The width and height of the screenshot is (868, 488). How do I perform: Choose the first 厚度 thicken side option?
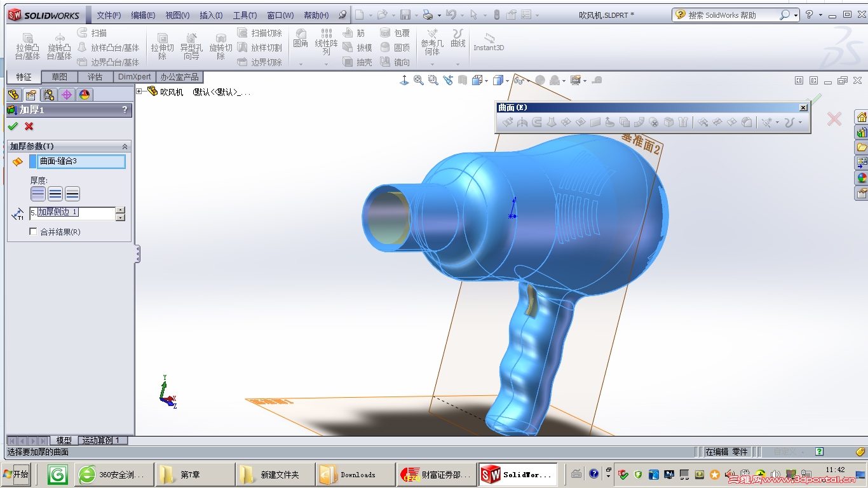[38, 194]
